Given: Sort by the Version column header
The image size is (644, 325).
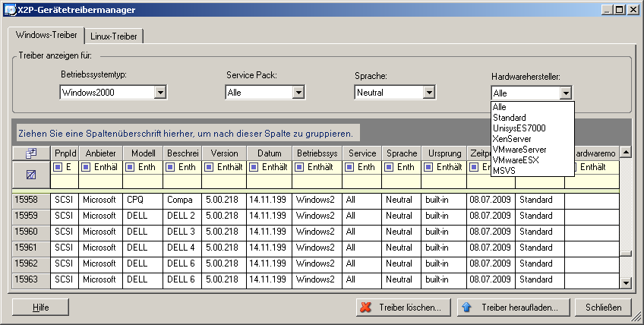Looking at the screenshot, I should pos(224,153).
